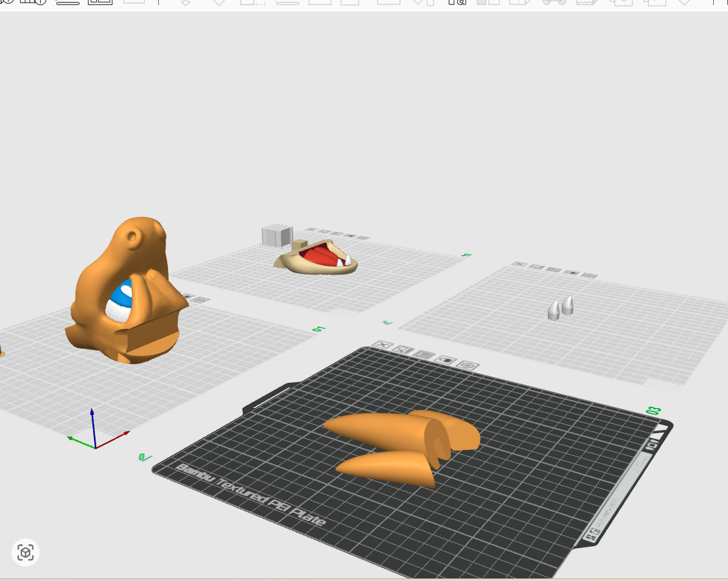
Task: Open plate 03 settings hexagon icon
Action: 468,365
